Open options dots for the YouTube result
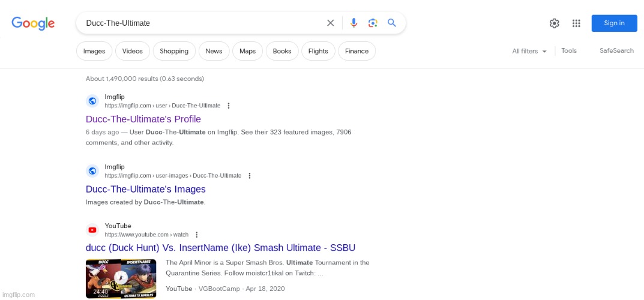This screenshot has width=644, height=300. point(197,235)
